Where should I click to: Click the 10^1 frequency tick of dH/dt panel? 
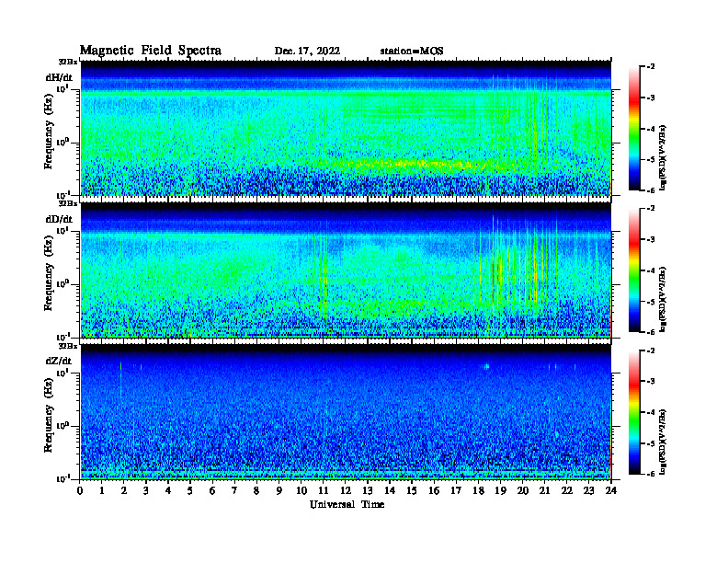pos(63,88)
